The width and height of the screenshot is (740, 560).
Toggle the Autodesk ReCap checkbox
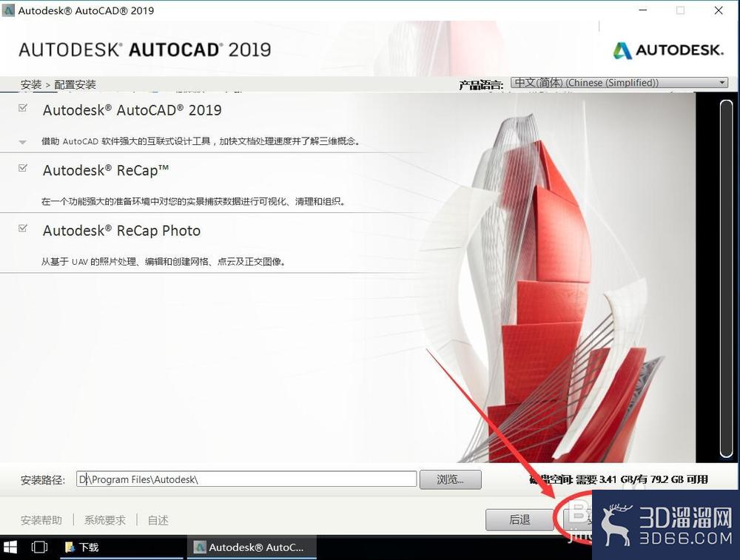click(22, 168)
